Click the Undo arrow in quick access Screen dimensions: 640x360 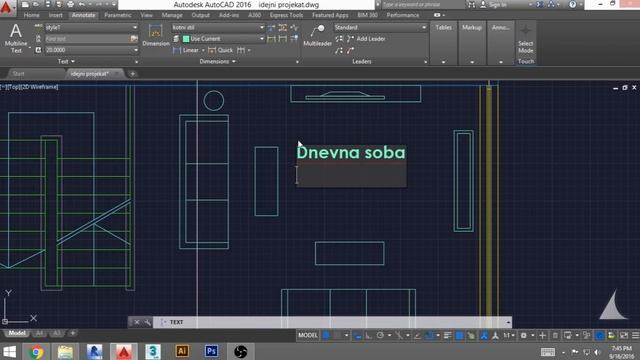coord(82,4)
